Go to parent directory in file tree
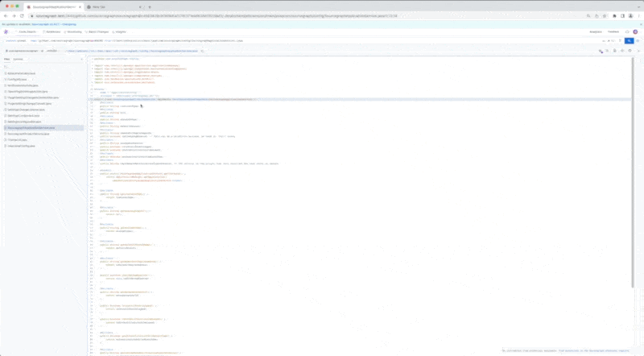Image resolution: width=644 pixels, height=356 pixels. coord(6,67)
